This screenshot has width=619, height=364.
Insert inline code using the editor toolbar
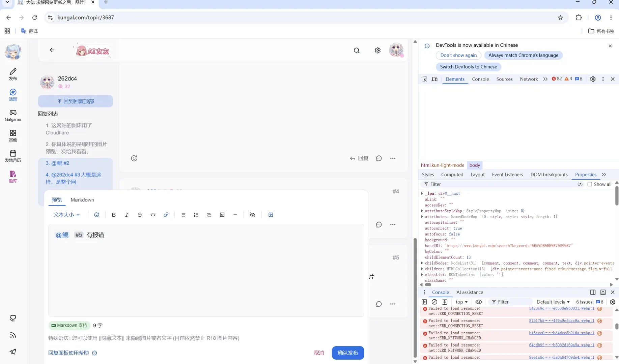[x=153, y=215]
